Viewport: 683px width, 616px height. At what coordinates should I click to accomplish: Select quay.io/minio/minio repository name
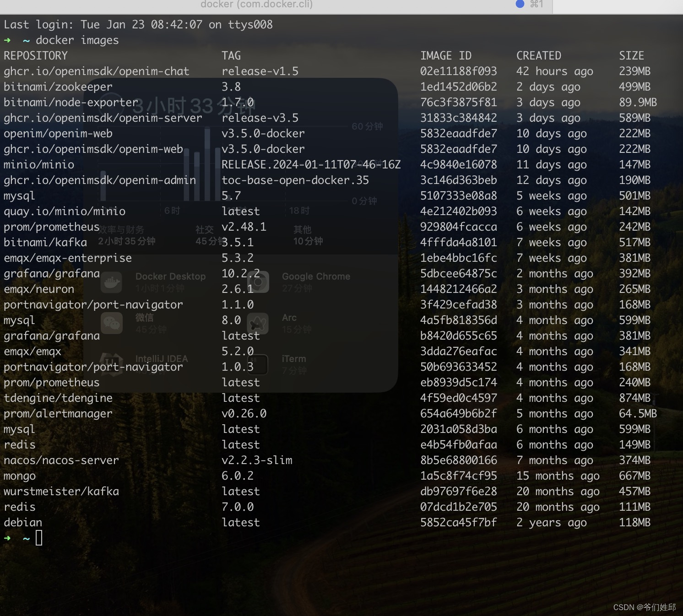coord(65,211)
